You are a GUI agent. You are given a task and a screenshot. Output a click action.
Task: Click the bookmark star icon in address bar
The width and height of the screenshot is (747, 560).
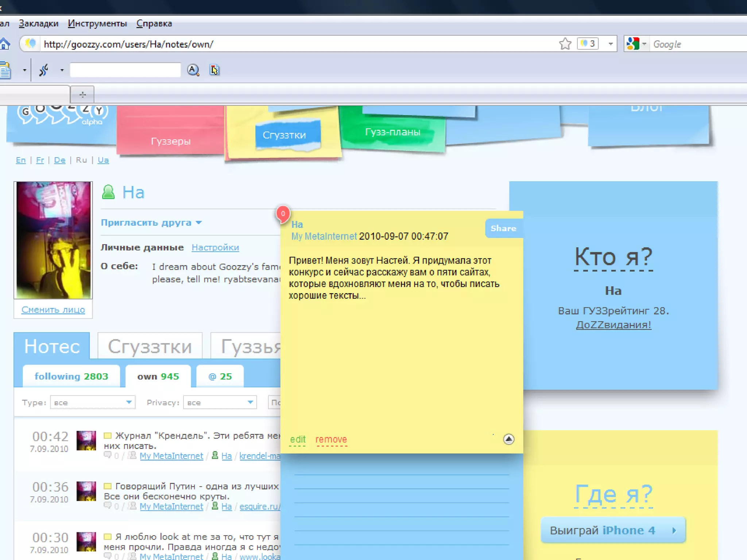click(565, 44)
